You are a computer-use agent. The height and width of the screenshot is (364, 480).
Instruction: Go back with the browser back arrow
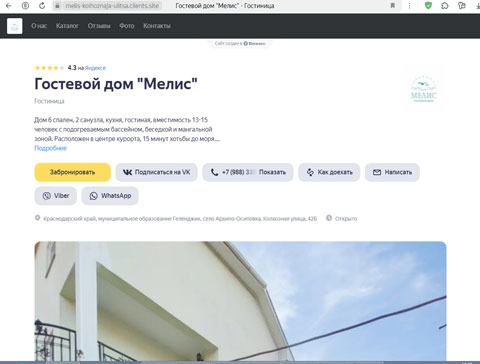8,6
